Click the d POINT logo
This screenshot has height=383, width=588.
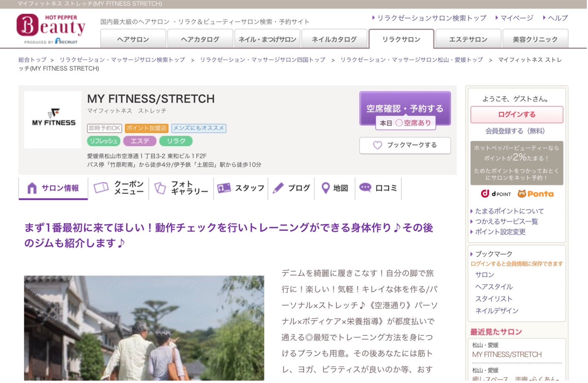tap(496, 194)
